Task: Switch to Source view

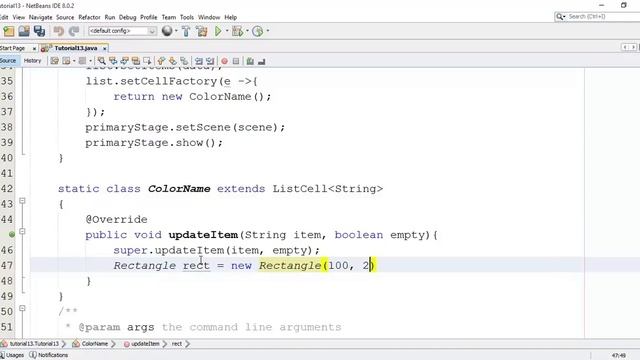Action: point(8,61)
